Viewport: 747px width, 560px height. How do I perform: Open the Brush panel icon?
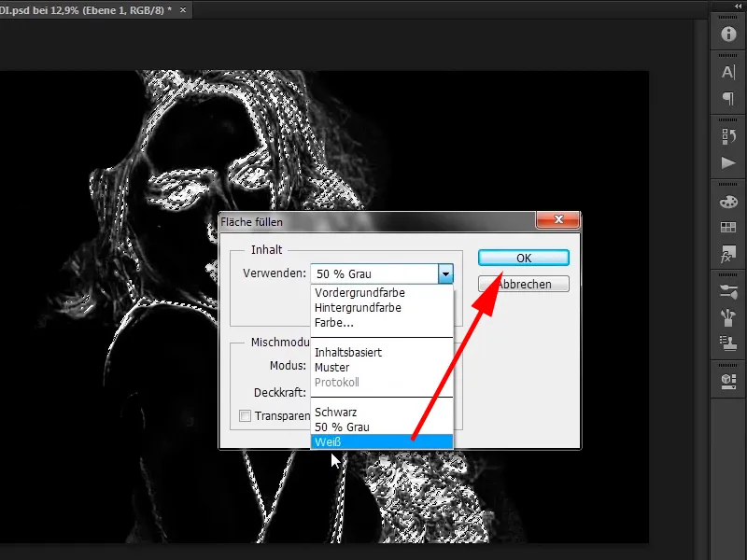point(728,291)
